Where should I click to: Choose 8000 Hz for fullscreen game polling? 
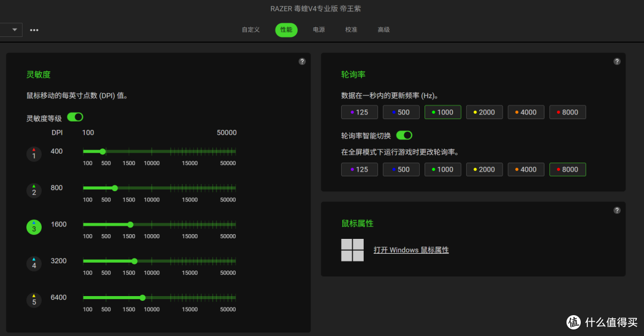568,169
